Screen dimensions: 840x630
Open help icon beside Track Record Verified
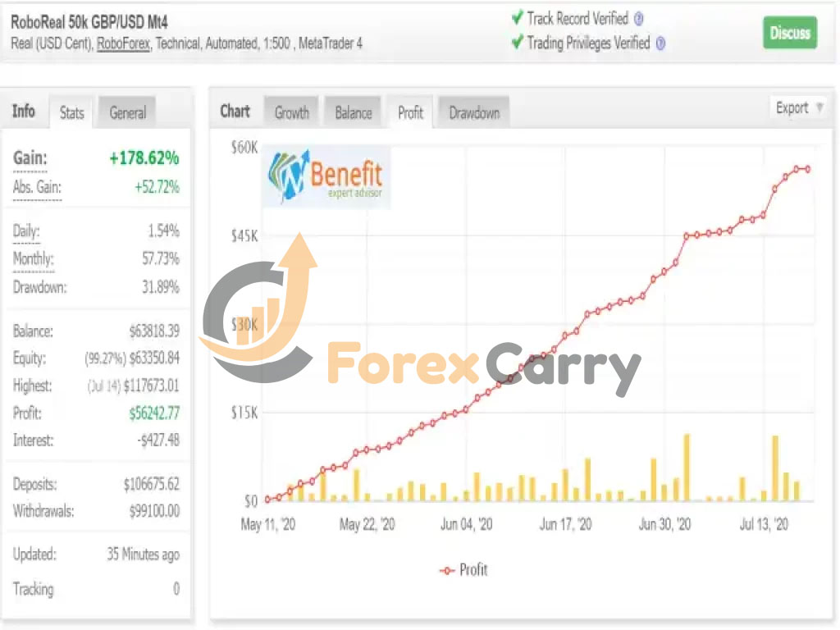pyautogui.click(x=638, y=20)
